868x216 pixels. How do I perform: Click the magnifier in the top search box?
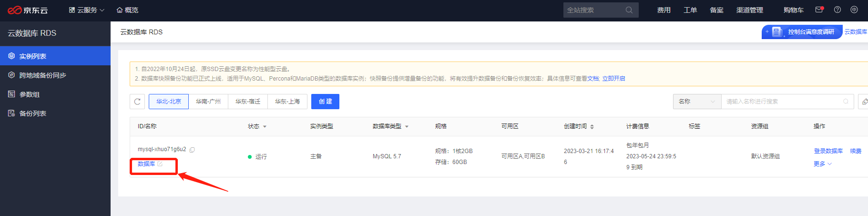pyautogui.click(x=629, y=10)
